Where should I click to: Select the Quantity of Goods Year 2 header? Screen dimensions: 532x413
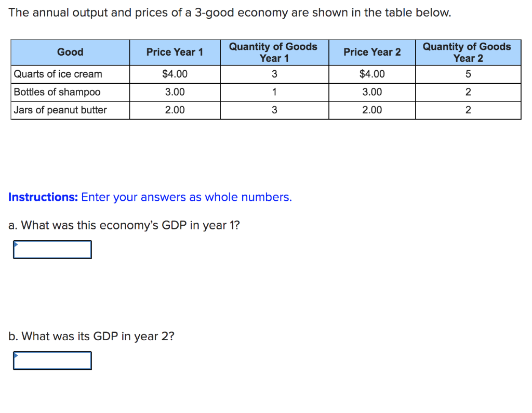[467, 52]
